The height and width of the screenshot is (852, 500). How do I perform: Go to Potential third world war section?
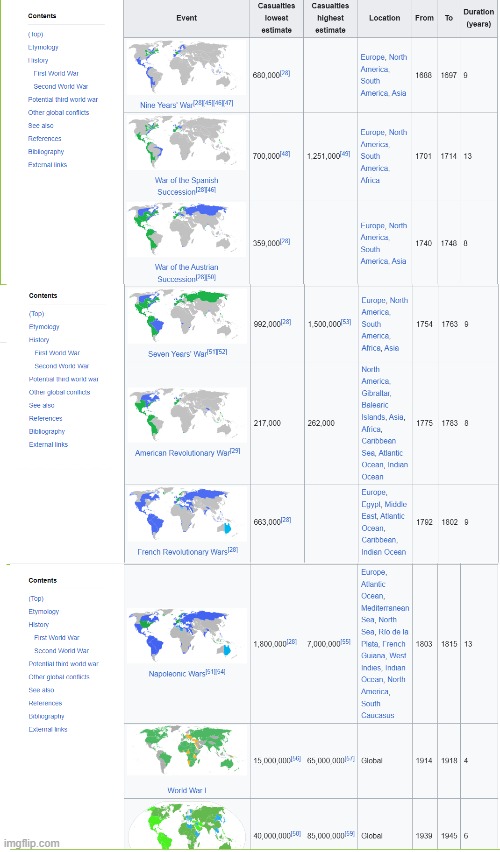click(x=62, y=99)
